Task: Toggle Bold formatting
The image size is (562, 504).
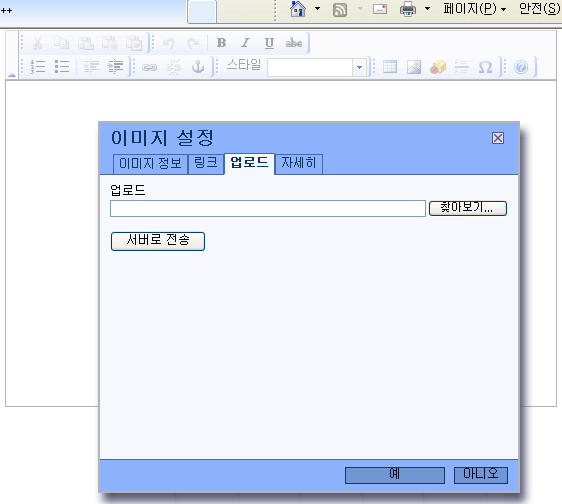Action: click(222, 43)
